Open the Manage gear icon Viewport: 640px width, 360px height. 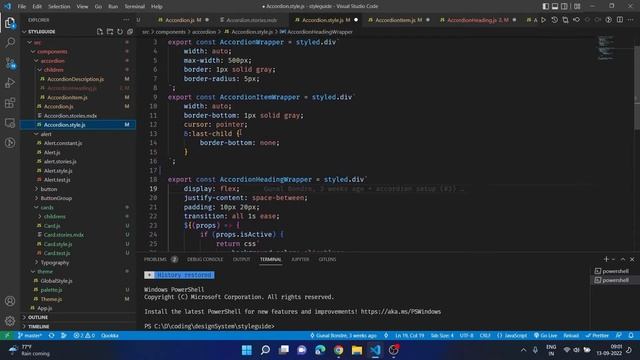(x=10, y=321)
